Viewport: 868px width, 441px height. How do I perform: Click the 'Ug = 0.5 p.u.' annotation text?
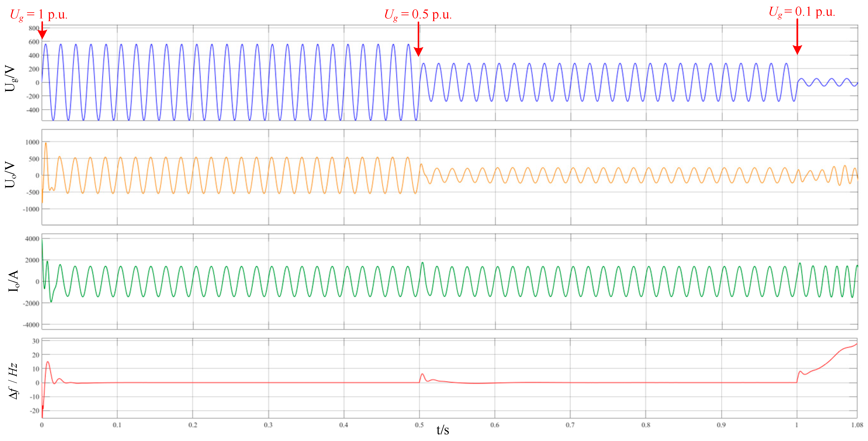coord(418,15)
